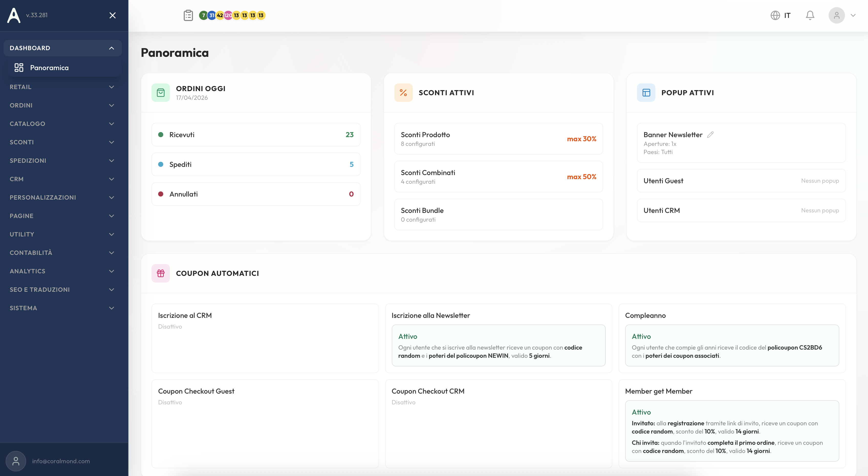Open the CONTABILITÀ sidebar menu
The width and height of the screenshot is (868, 476).
pos(63,253)
